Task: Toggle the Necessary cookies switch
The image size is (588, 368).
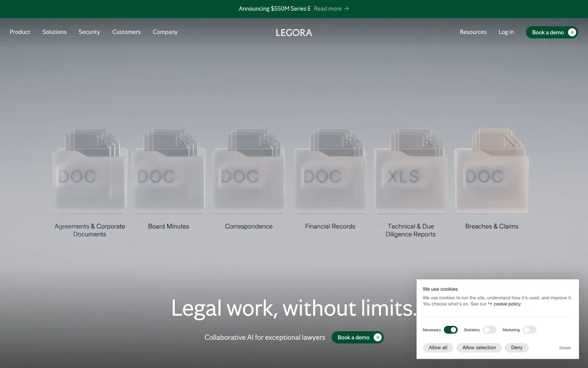Action: click(x=451, y=330)
